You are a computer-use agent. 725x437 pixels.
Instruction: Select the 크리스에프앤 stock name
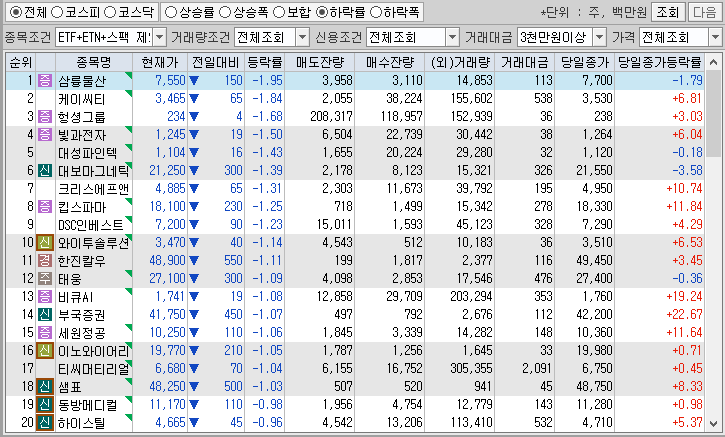(x=93, y=189)
